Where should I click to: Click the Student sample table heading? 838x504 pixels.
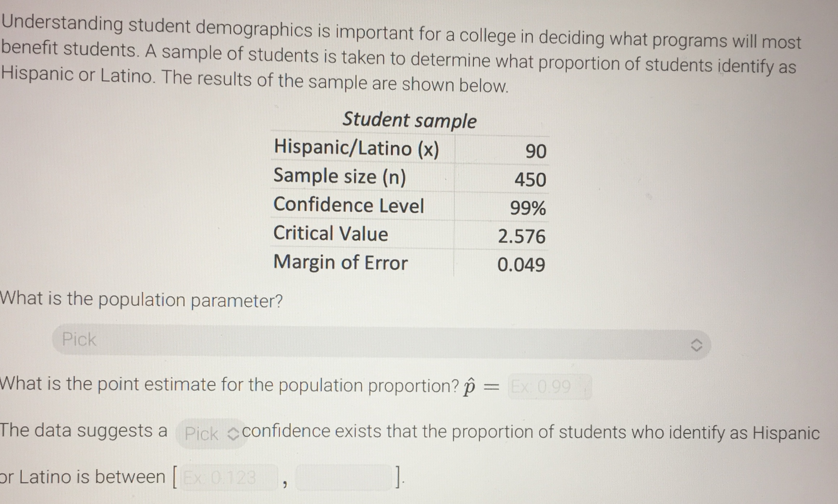pyautogui.click(x=410, y=119)
